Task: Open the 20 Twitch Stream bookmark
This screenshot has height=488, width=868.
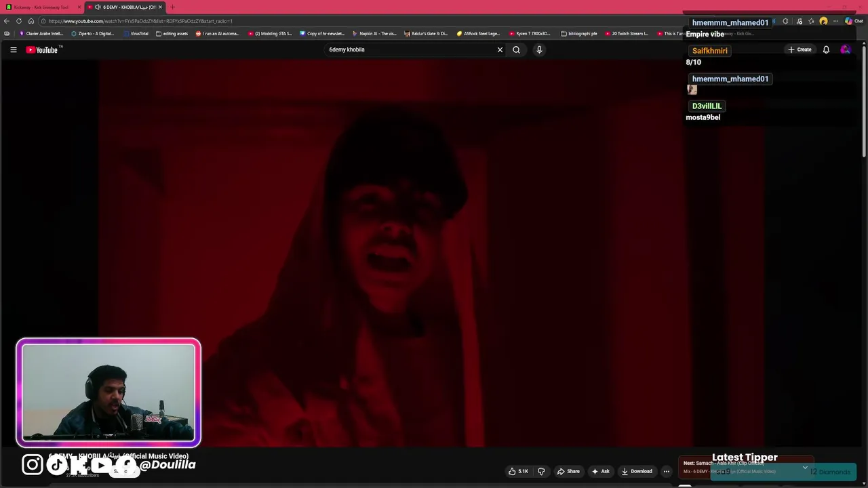Action: pyautogui.click(x=627, y=33)
